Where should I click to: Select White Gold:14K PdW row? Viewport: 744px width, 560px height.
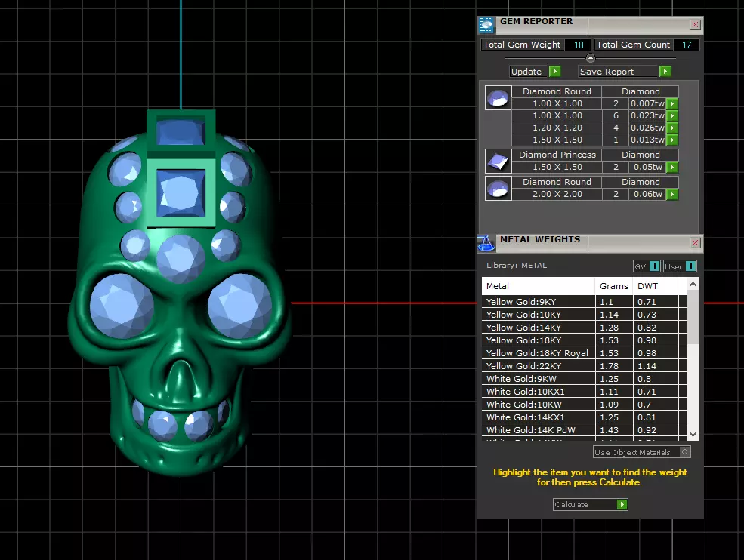pyautogui.click(x=584, y=429)
